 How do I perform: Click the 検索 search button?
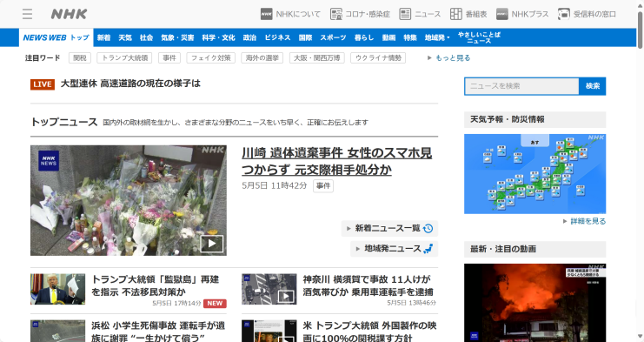pos(592,86)
